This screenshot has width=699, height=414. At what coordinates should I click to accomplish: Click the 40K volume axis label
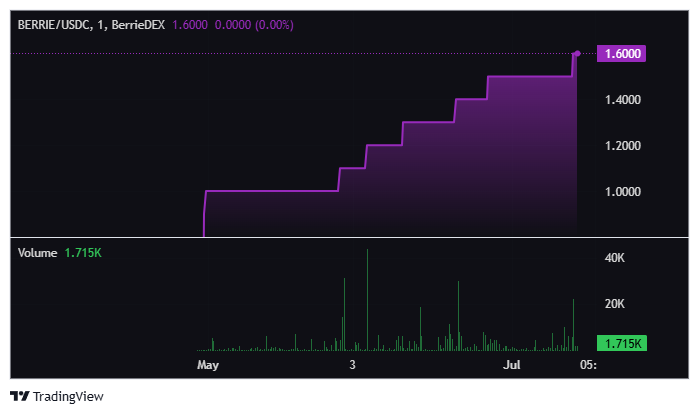pyautogui.click(x=615, y=258)
